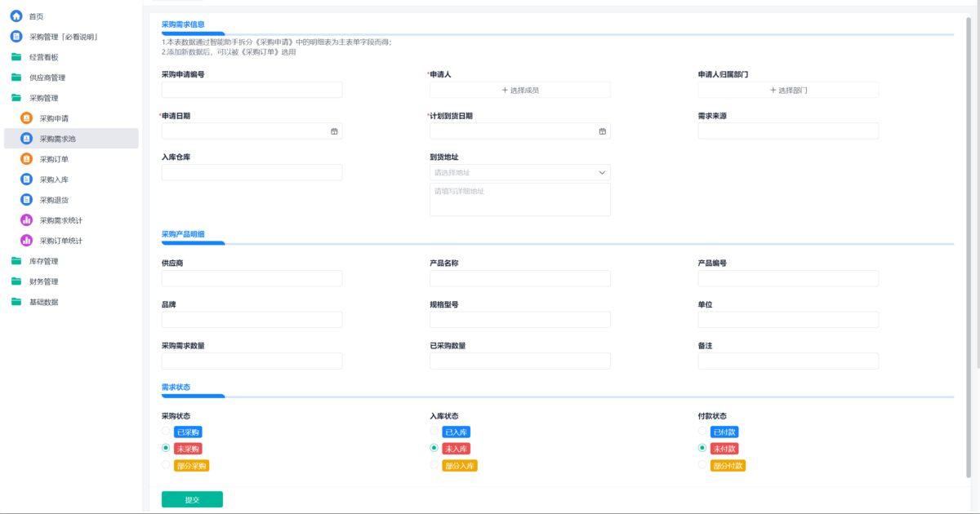
Task: Click 选择部门 under 申请人归属部门
Action: (x=789, y=90)
